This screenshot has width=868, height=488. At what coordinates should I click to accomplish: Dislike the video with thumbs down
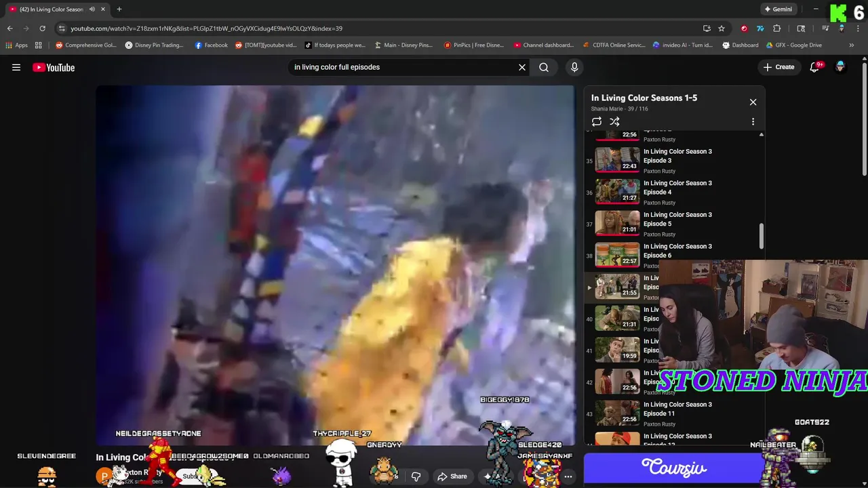[x=416, y=476]
